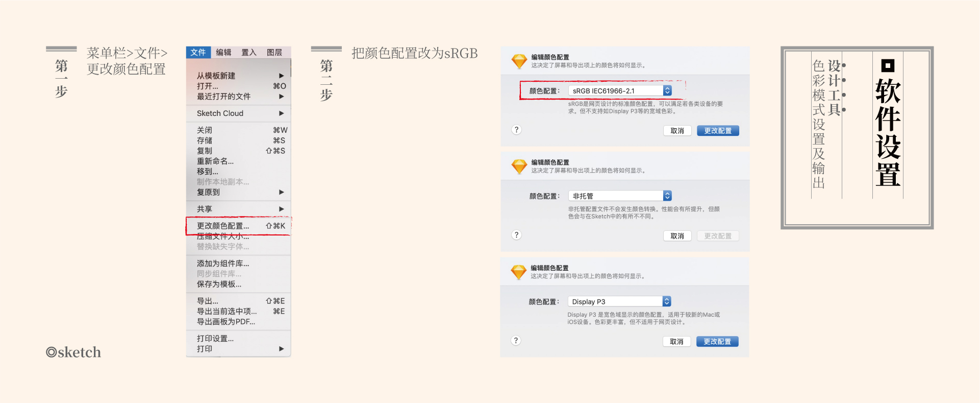The height and width of the screenshot is (403, 980).
Task: Select 更改颜色配置… menu entry
Action: tap(239, 226)
